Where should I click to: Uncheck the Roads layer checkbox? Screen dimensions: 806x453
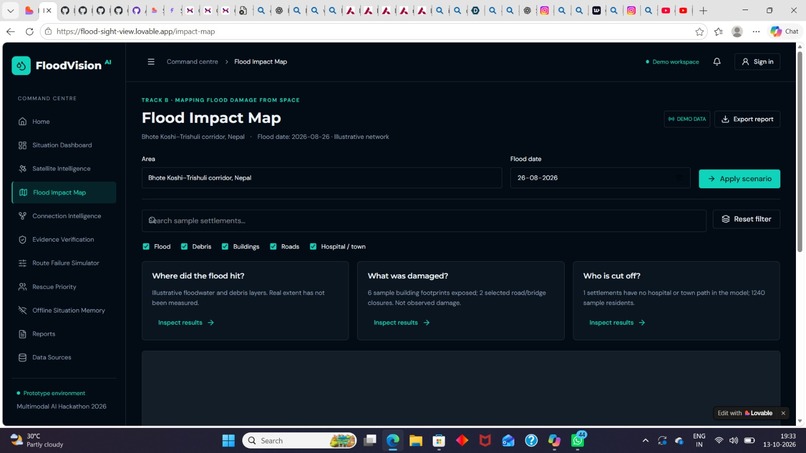click(x=273, y=247)
